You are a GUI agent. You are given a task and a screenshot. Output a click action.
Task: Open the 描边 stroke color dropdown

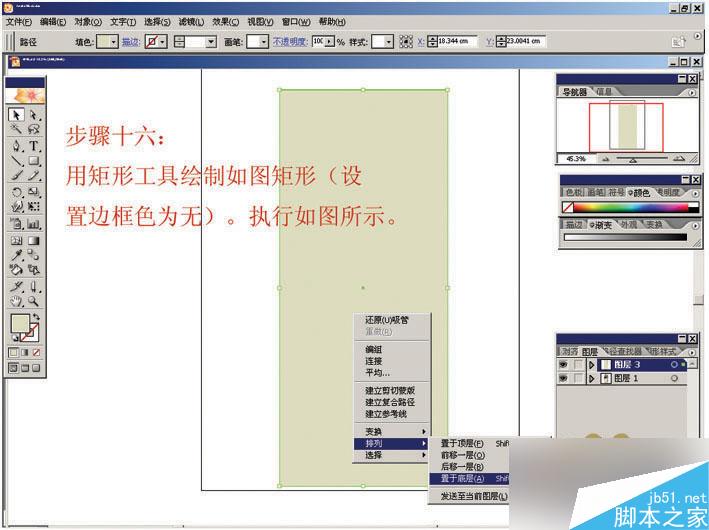click(x=163, y=42)
